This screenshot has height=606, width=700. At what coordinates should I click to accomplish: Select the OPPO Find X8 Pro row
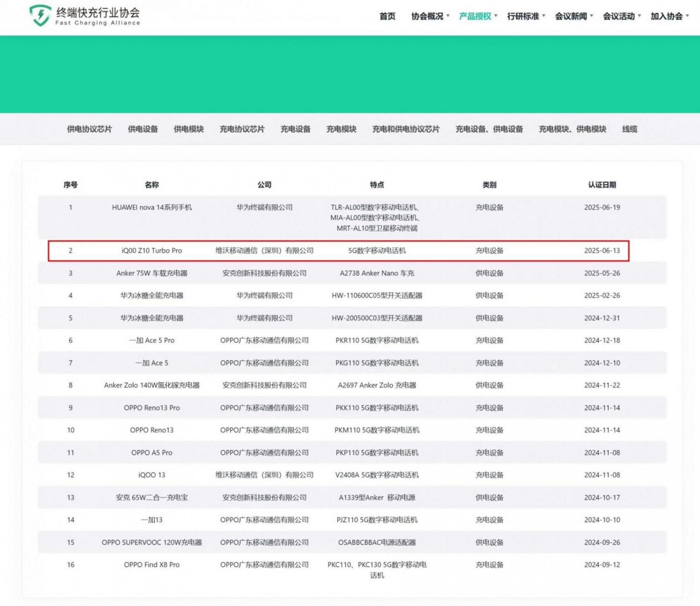[152, 565]
